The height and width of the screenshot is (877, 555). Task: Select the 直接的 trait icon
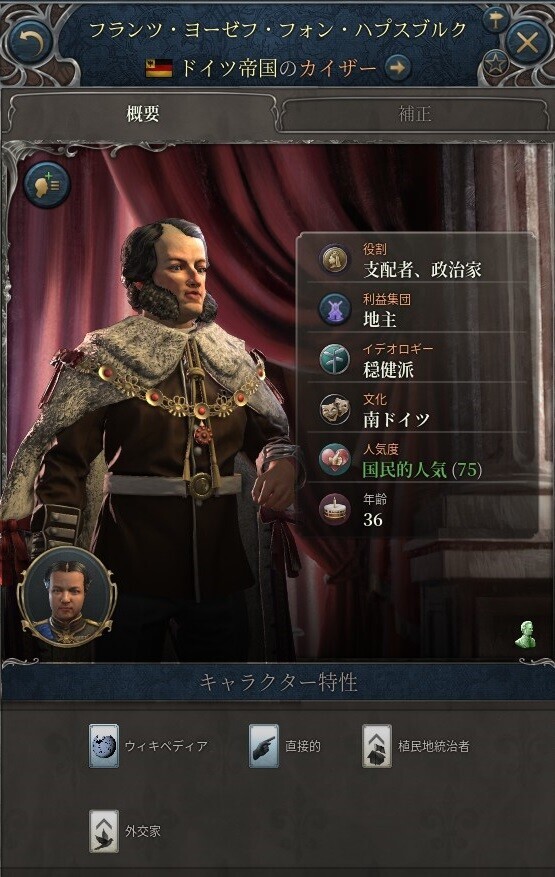[x=263, y=746]
